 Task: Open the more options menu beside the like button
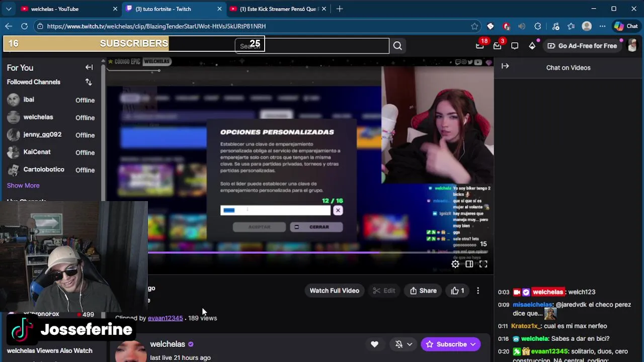pos(478,291)
